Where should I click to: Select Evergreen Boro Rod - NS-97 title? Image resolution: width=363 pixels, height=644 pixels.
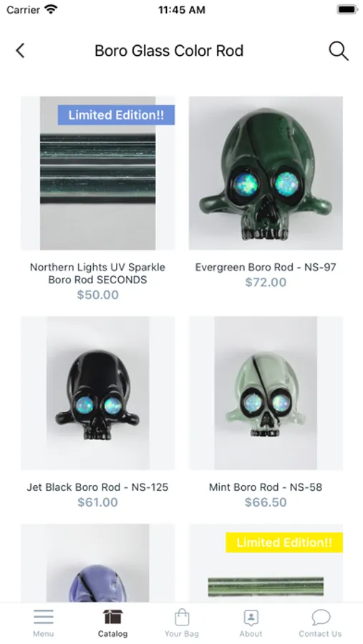tap(266, 268)
